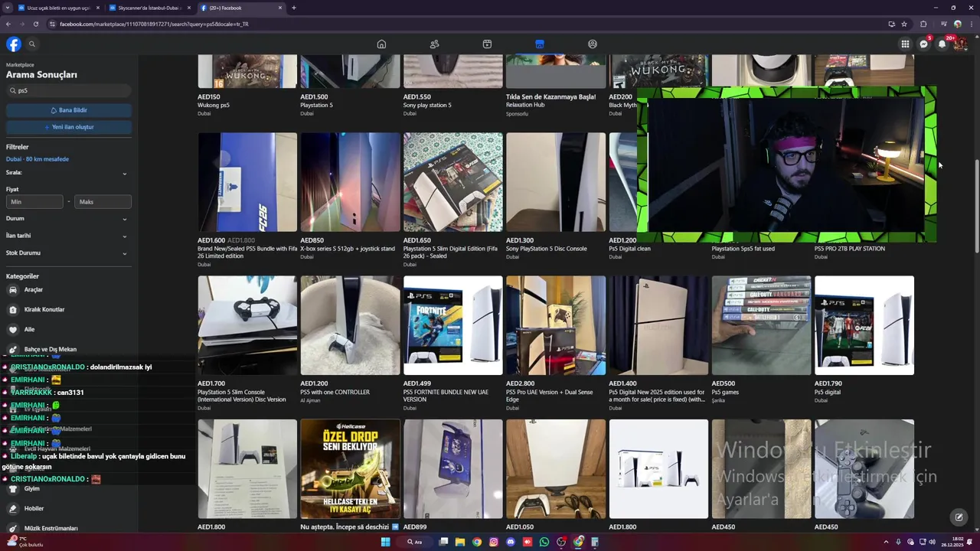Screen dimensions: 980x551
Task: Open the Facebook menu grid icon
Action: [x=905, y=44]
